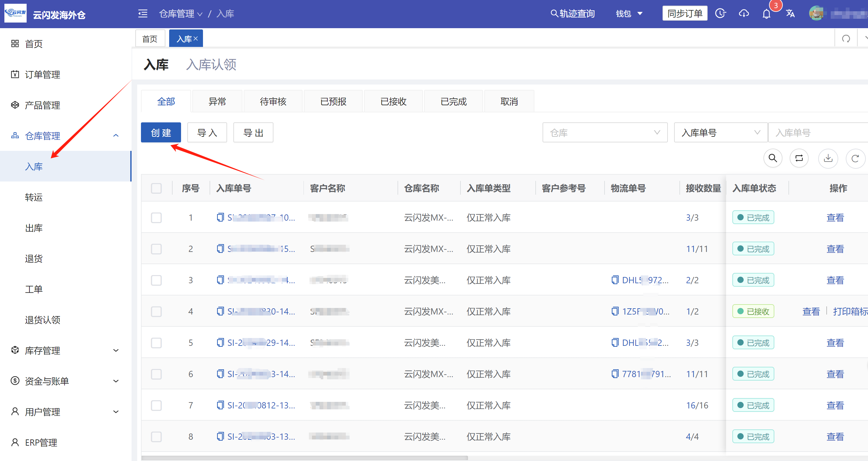Screen dimensions: 868x461
Task: Tick the checkbox for row 3
Action: click(x=156, y=280)
